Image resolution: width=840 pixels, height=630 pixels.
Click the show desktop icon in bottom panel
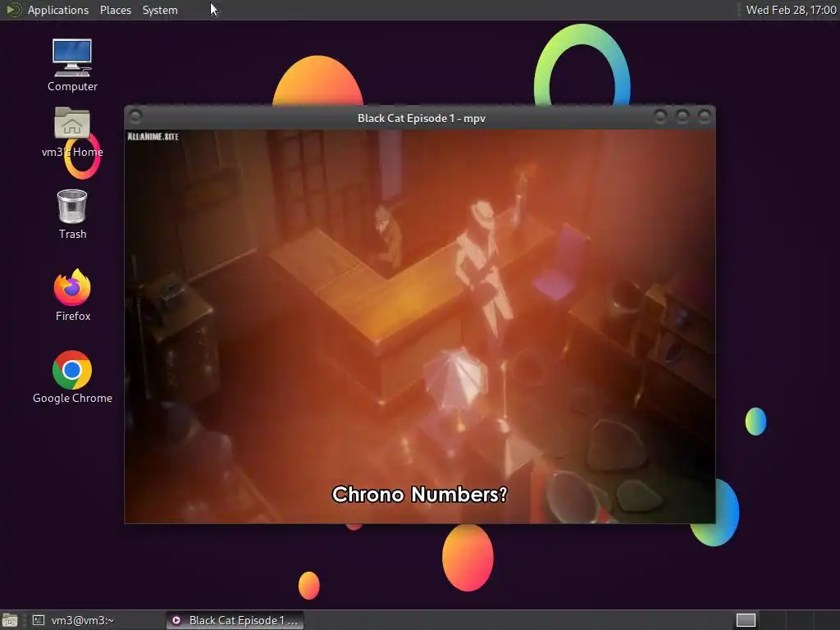tap(10, 620)
